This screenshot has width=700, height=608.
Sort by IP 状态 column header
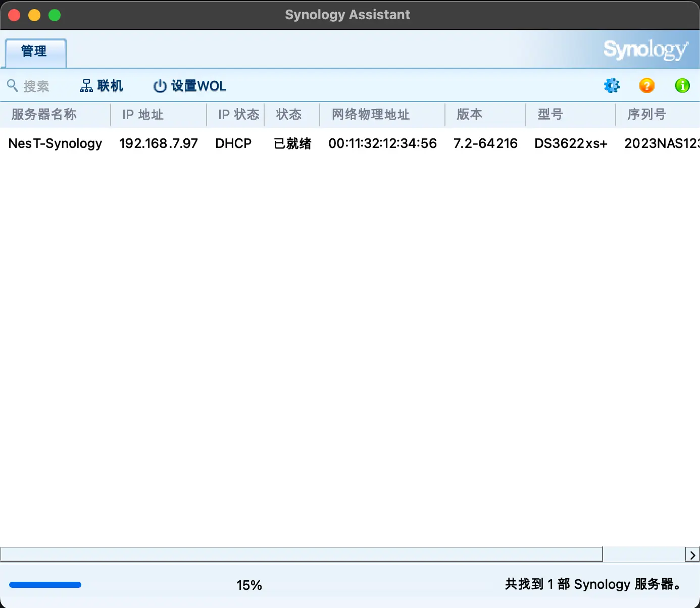(235, 115)
